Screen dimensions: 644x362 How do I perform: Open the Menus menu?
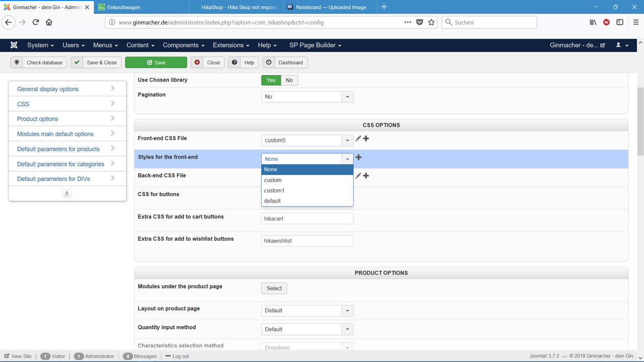coord(105,45)
